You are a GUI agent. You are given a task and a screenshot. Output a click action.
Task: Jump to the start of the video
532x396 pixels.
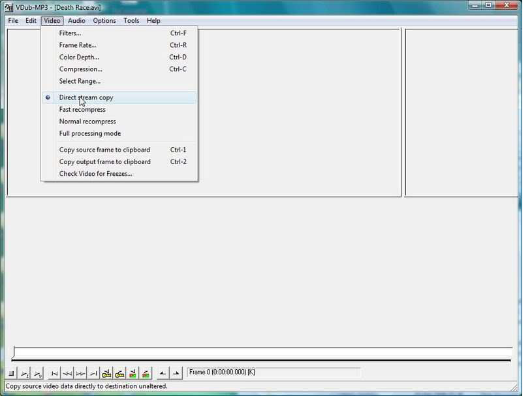[54, 374]
